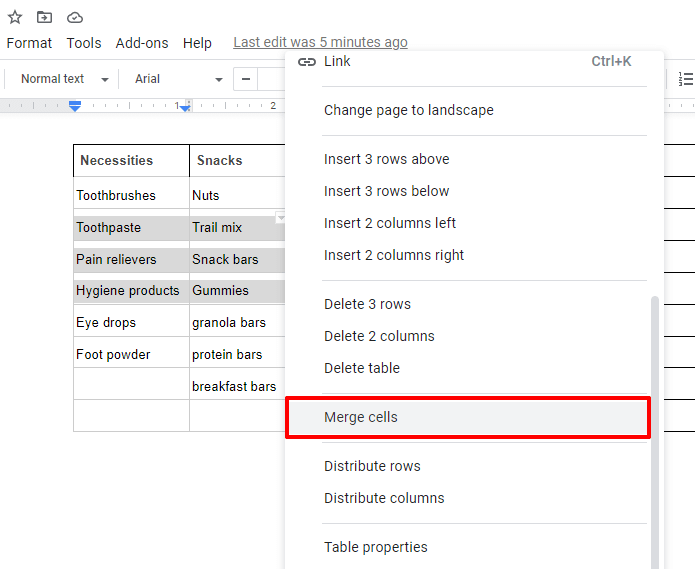Click the Nuts cell
This screenshot has height=569, width=695.
[x=238, y=193]
